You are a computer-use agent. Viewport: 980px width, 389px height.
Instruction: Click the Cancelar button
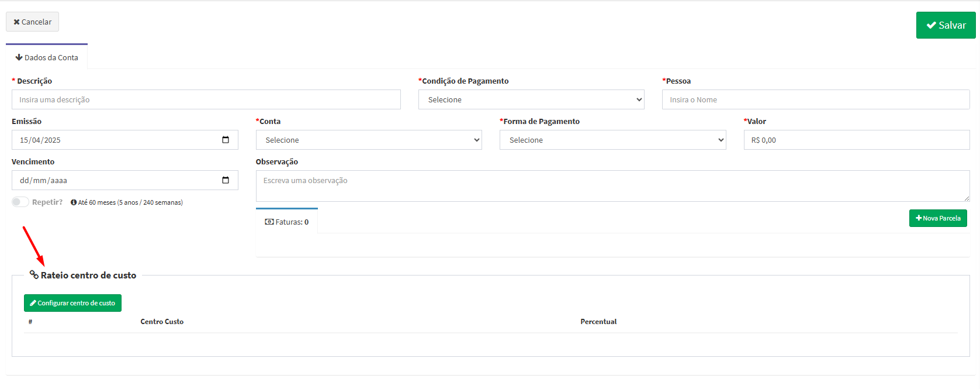point(32,22)
